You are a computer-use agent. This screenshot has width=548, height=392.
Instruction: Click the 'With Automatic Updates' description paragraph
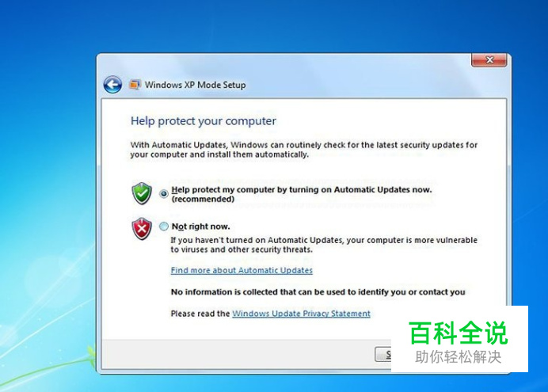tap(304, 150)
